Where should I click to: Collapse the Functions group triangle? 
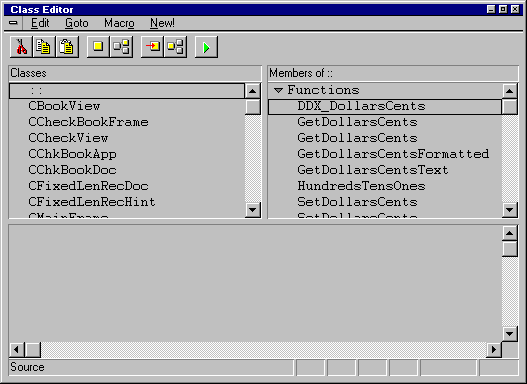pyautogui.click(x=278, y=90)
